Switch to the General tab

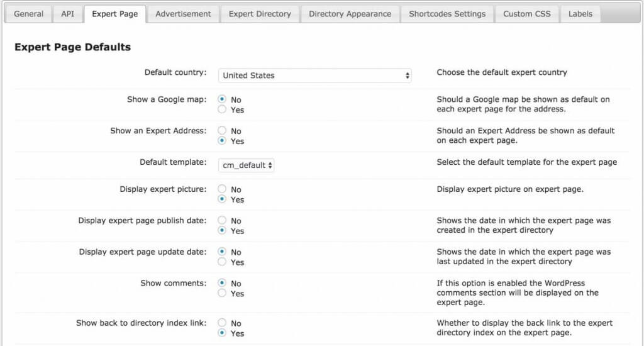pos(28,14)
